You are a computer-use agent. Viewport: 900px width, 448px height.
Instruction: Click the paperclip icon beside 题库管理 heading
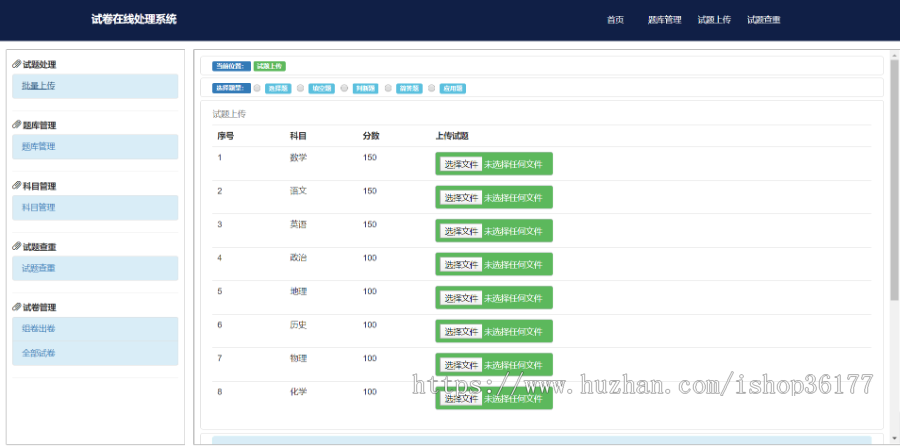click(17, 125)
